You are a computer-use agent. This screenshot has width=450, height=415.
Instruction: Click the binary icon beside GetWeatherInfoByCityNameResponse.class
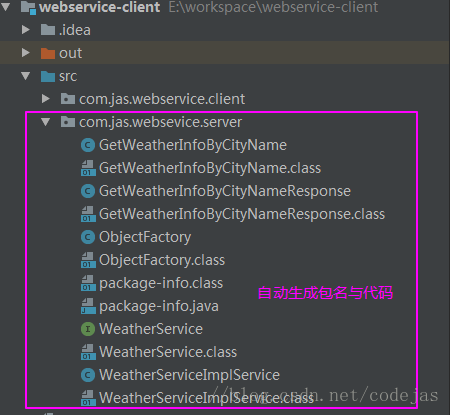point(88,214)
